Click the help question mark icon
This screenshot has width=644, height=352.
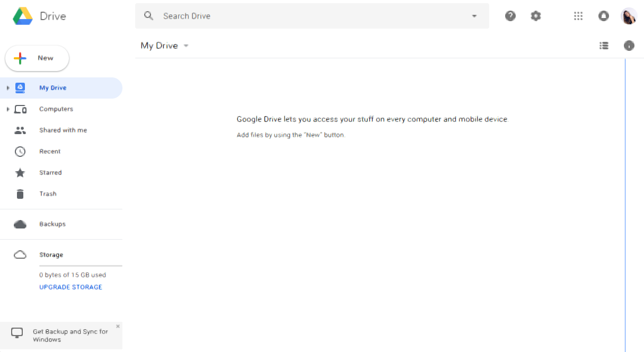coord(510,16)
